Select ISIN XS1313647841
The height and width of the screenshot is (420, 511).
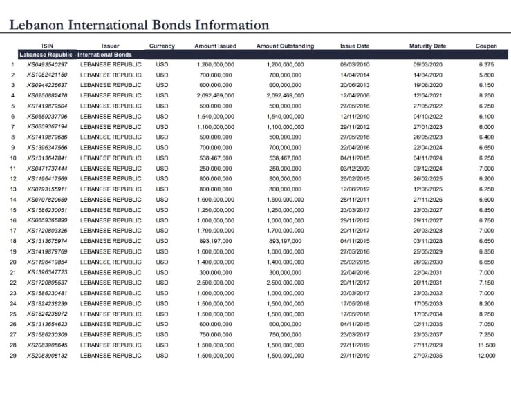click(x=47, y=158)
